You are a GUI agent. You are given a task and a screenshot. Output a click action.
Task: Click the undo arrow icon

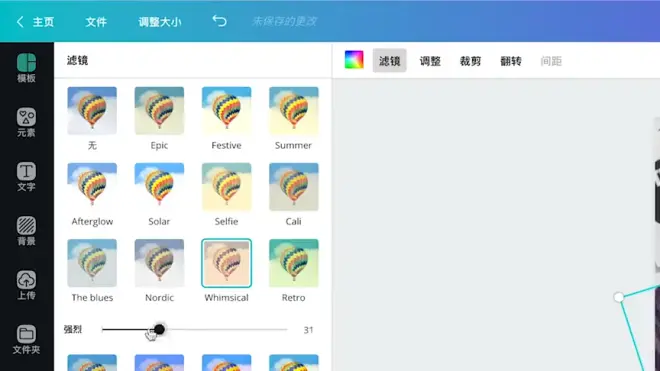[219, 21]
